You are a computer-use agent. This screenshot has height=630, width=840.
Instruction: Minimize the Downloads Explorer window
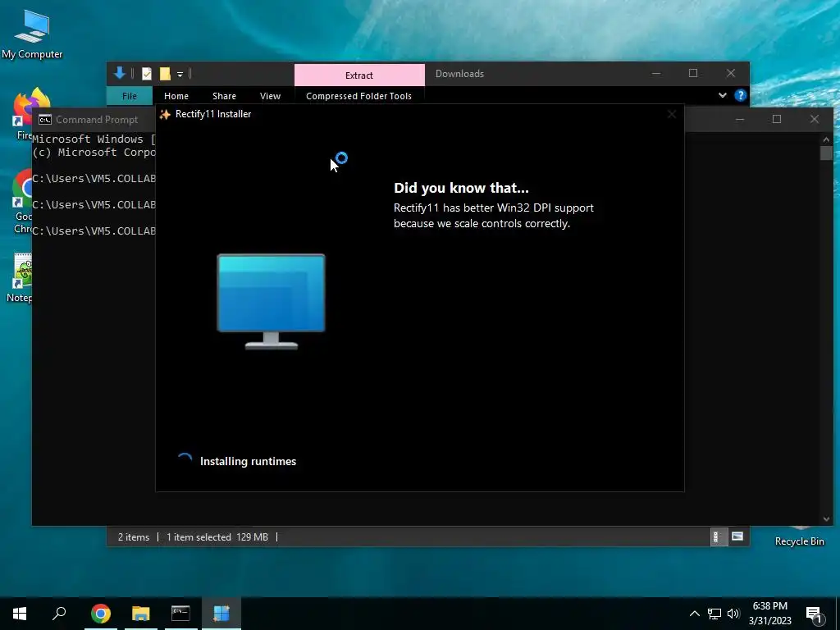tap(656, 73)
